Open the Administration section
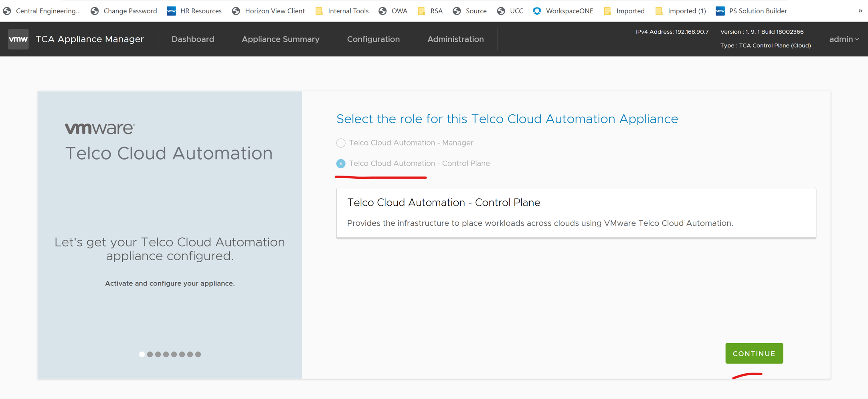Viewport: 868px width, 399px height. point(455,39)
